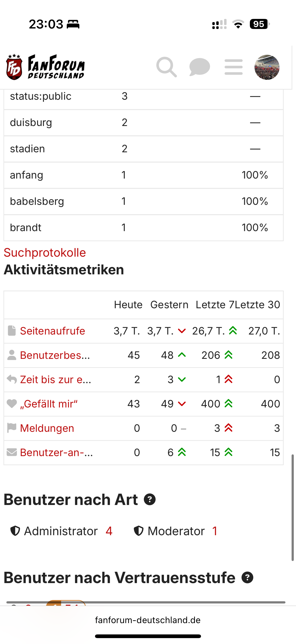Click help icon beside Benutzer nach Vertrauensstufe
Viewport: 296px width, 644px height.
tap(247, 577)
